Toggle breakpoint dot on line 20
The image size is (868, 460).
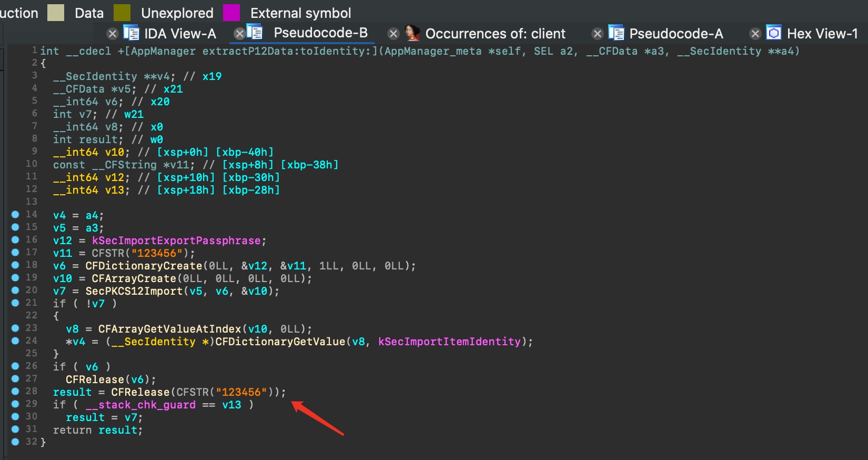(15, 290)
